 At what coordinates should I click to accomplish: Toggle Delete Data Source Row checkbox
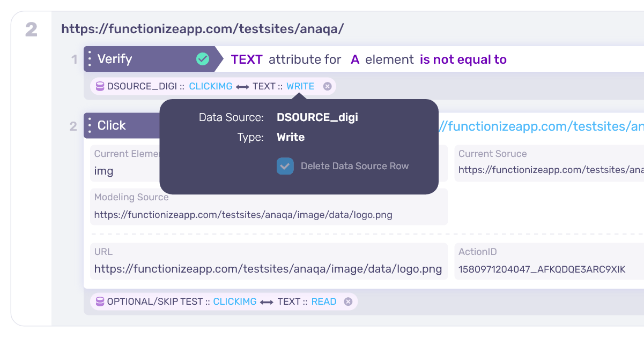[x=285, y=166]
